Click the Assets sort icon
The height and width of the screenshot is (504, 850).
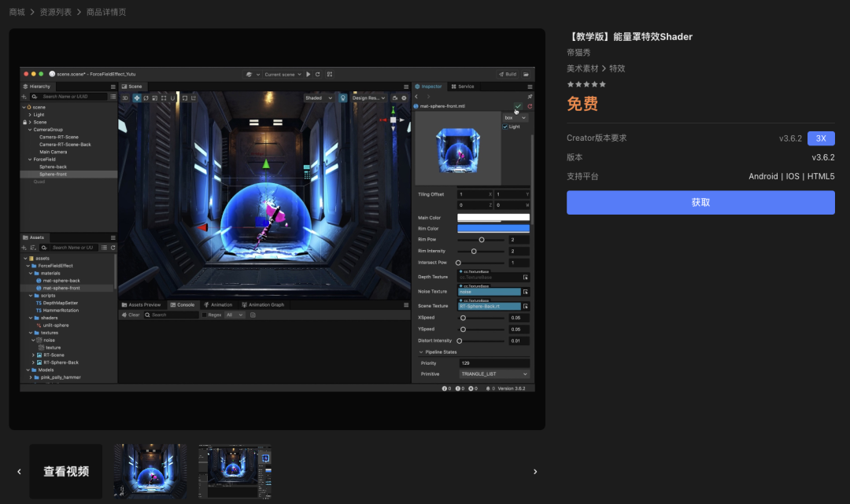pos(33,248)
